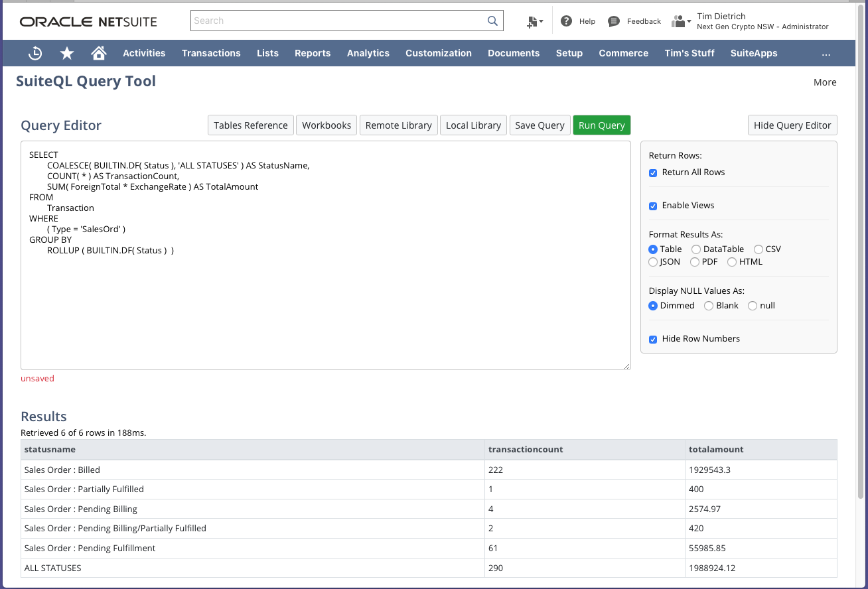Open the Setup menu
868x589 pixels.
coord(569,53)
